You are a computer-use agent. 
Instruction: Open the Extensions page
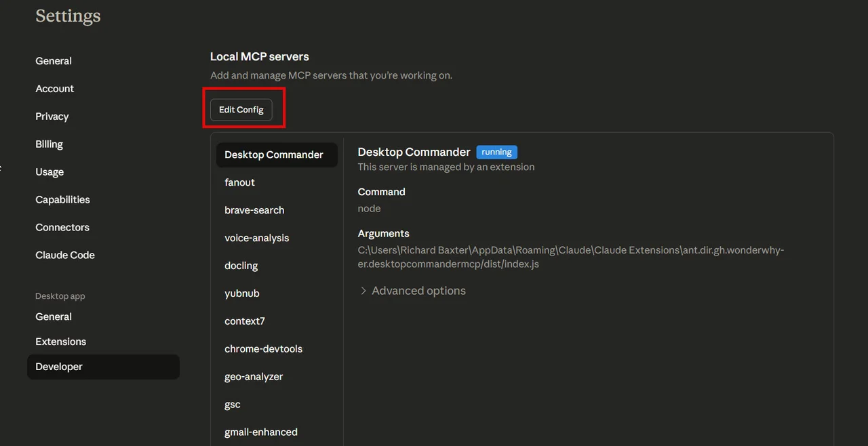tap(61, 342)
